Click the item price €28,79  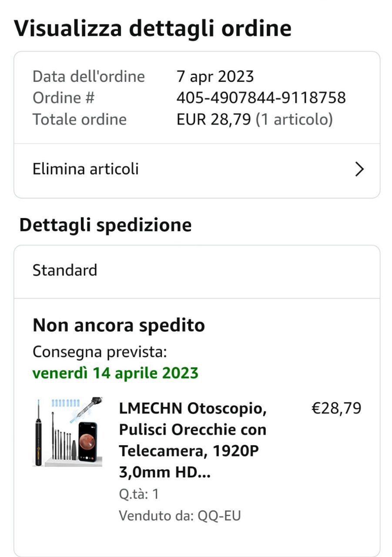[x=336, y=408]
